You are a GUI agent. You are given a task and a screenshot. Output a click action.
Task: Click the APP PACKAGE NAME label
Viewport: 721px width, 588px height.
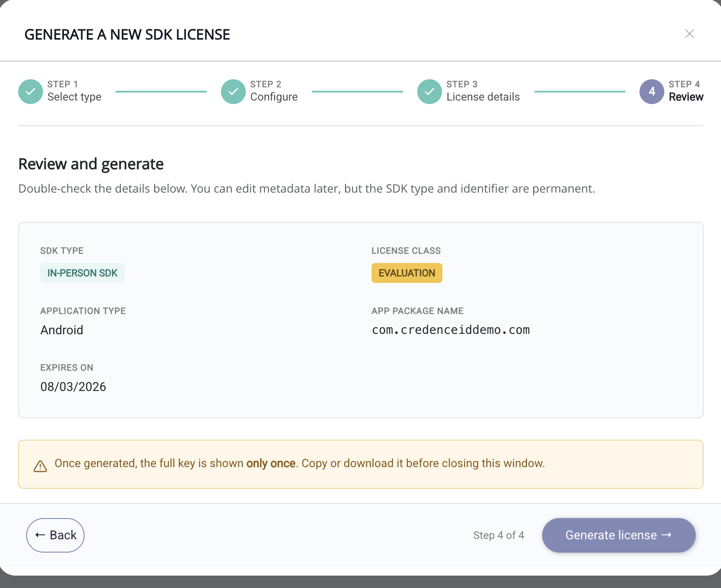(418, 311)
